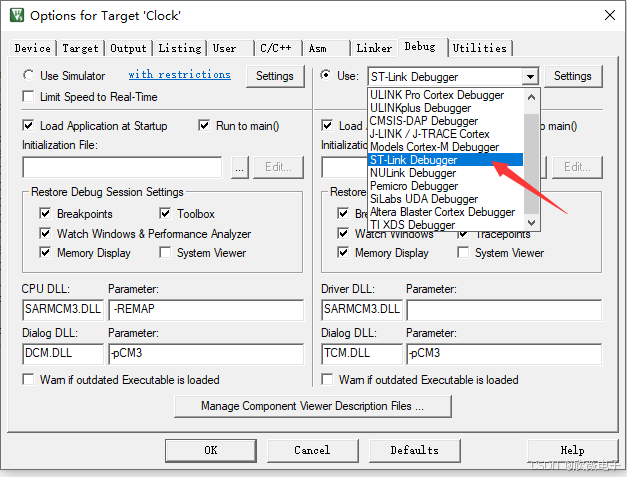
Task: Click the DCM.DLL dialog field
Action: tap(63, 353)
